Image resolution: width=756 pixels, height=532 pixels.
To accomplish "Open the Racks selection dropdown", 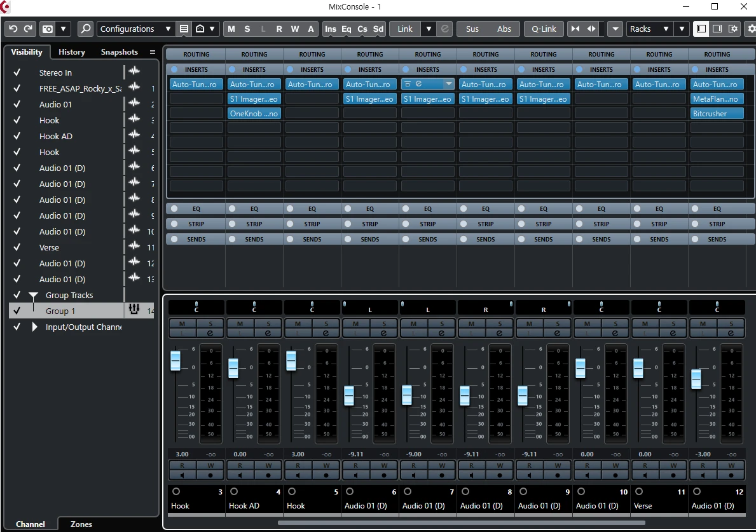I will (x=649, y=29).
